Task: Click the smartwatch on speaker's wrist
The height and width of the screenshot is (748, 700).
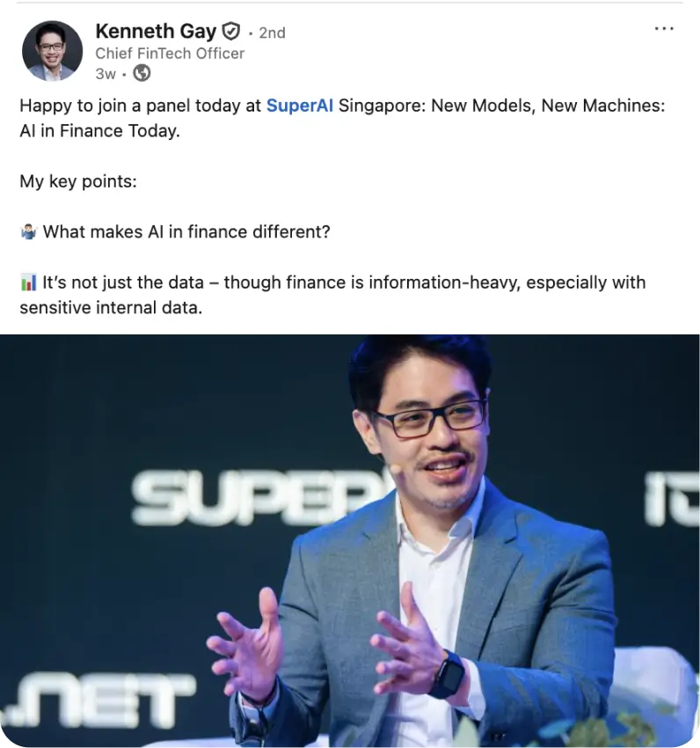Action: pyautogui.click(x=448, y=675)
